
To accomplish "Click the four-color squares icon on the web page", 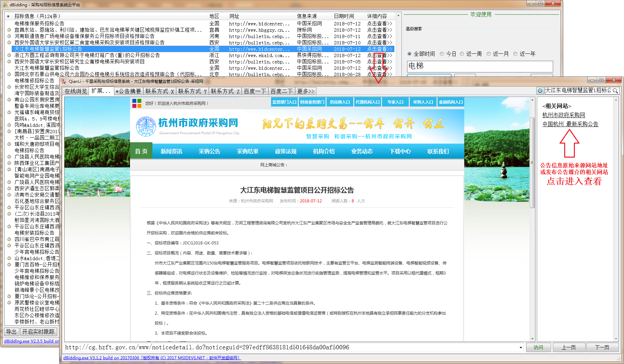I will [x=137, y=103].
